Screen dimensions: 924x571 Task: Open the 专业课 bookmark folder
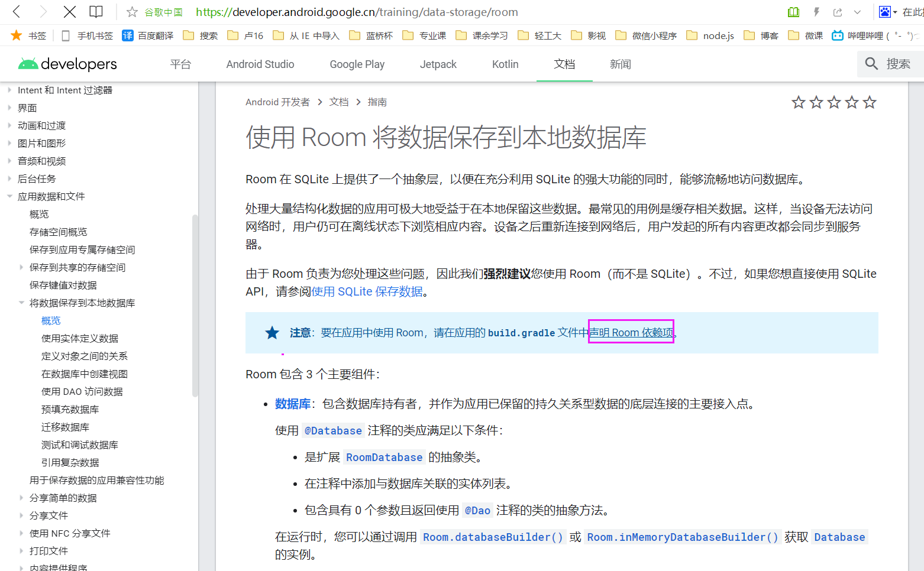click(425, 35)
